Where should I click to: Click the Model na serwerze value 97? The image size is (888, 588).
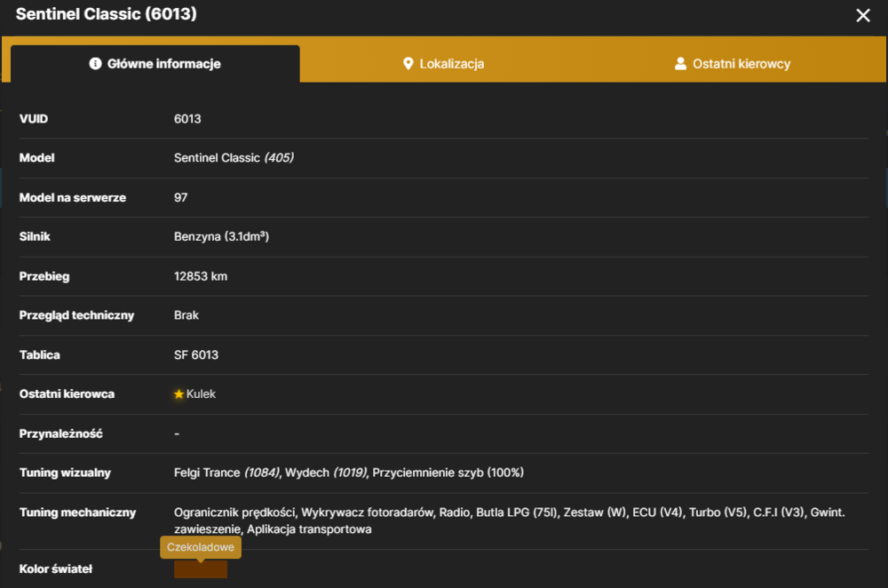pyautogui.click(x=180, y=198)
